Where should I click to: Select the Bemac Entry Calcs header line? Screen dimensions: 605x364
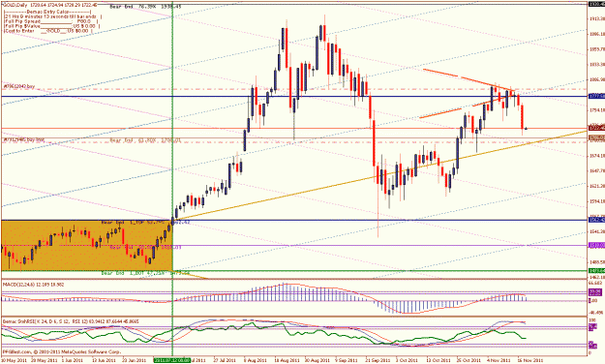point(47,12)
